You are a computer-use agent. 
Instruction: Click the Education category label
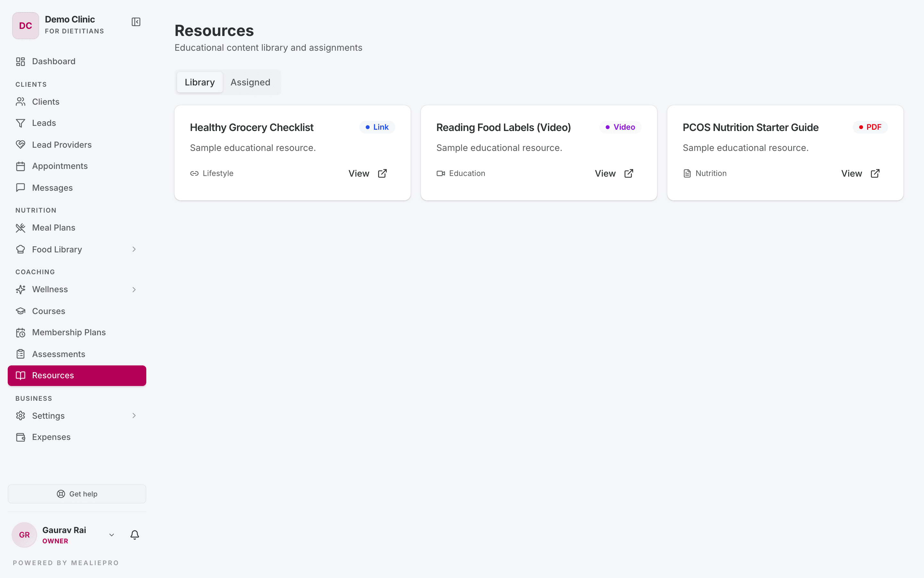[x=467, y=173]
